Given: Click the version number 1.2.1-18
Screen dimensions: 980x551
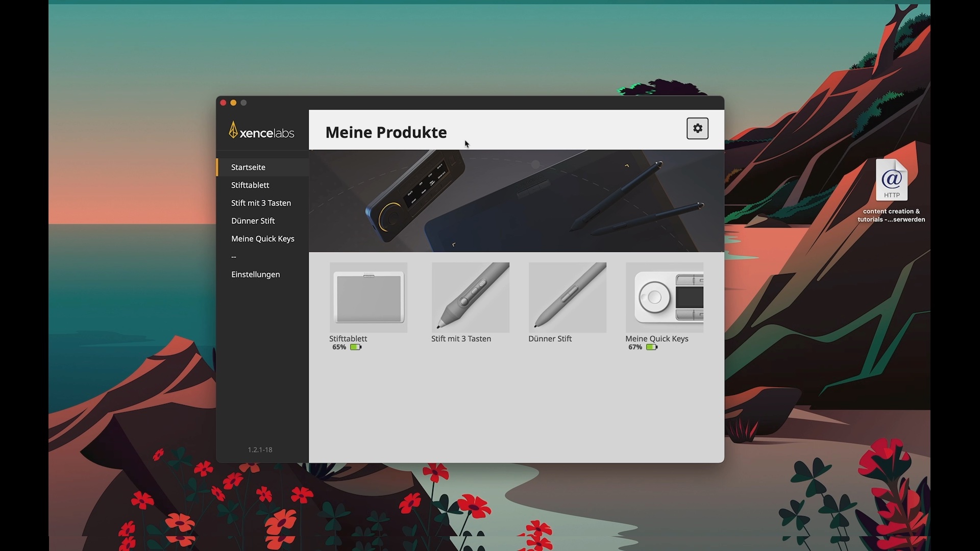Looking at the screenshot, I should (x=260, y=450).
